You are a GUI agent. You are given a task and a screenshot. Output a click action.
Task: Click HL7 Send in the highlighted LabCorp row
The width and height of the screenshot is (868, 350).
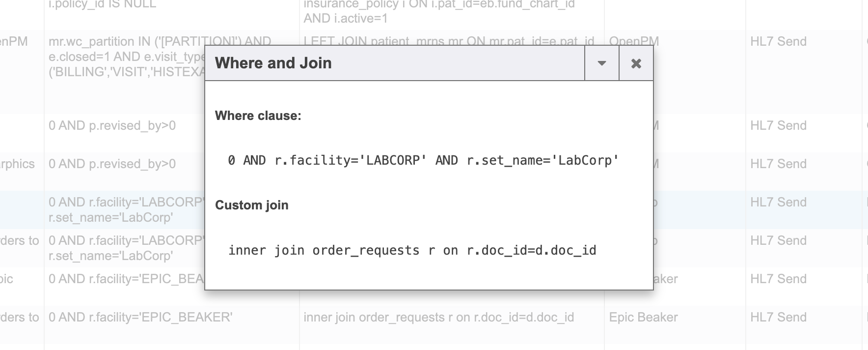point(778,203)
